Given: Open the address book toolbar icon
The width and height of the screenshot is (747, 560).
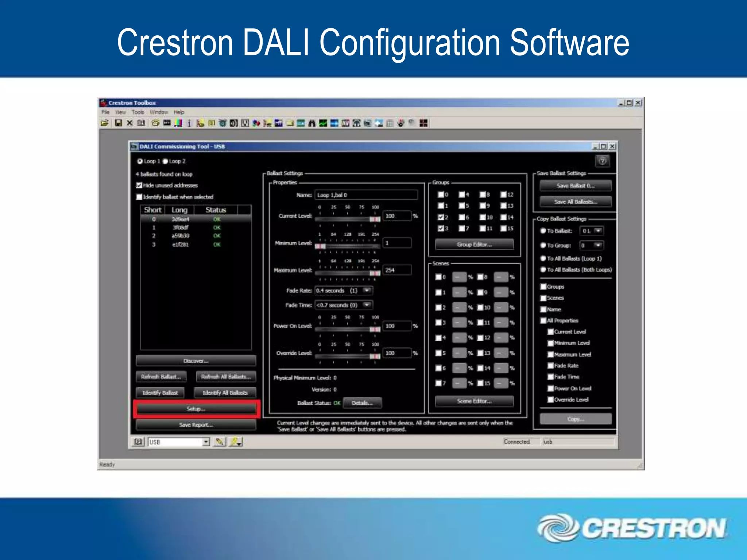Looking at the screenshot, I should pyautogui.click(x=140, y=123).
